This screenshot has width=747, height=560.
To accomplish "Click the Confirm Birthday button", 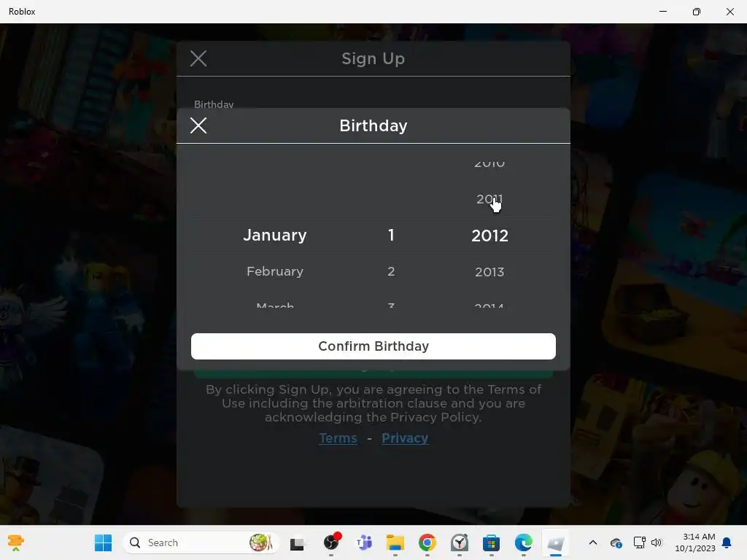I will pyautogui.click(x=373, y=346).
